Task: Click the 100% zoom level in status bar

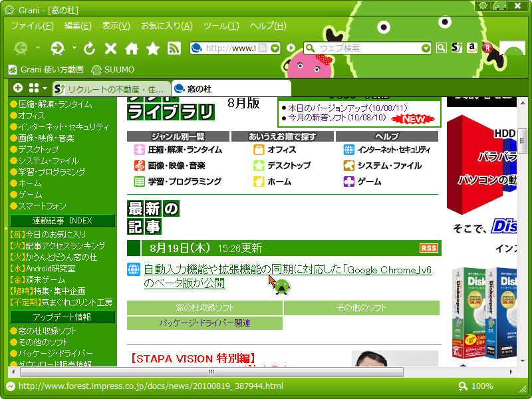Action: tap(482, 386)
